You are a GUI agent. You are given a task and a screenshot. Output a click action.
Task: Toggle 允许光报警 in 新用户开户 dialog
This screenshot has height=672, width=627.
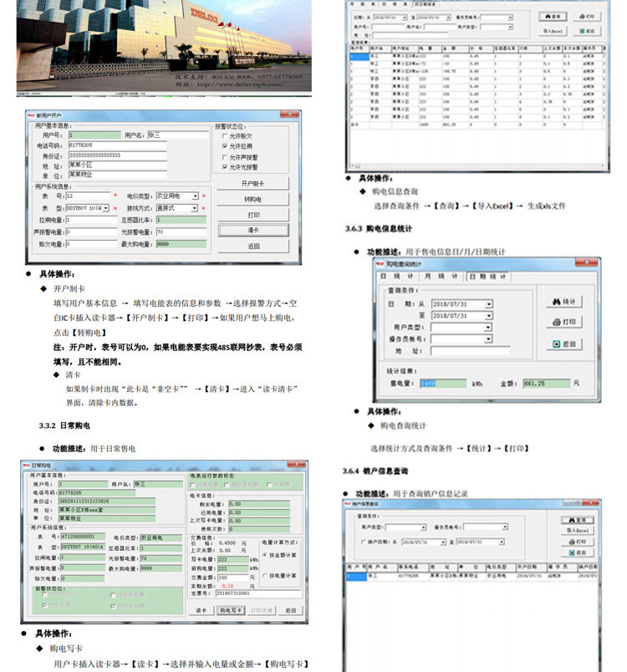click(x=225, y=167)
